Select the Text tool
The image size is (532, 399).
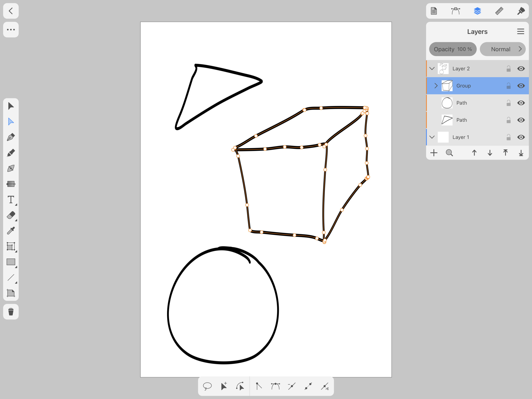11,200
